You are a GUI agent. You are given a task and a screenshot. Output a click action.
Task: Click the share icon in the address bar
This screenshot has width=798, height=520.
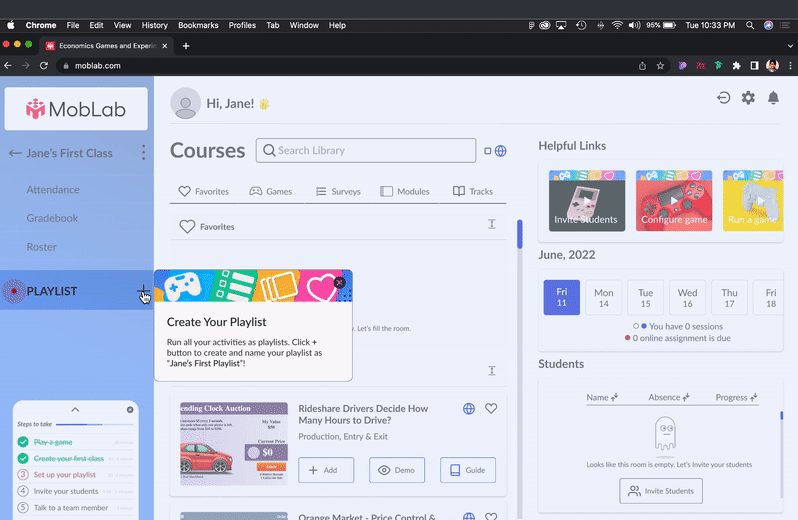tap(642, 66)
